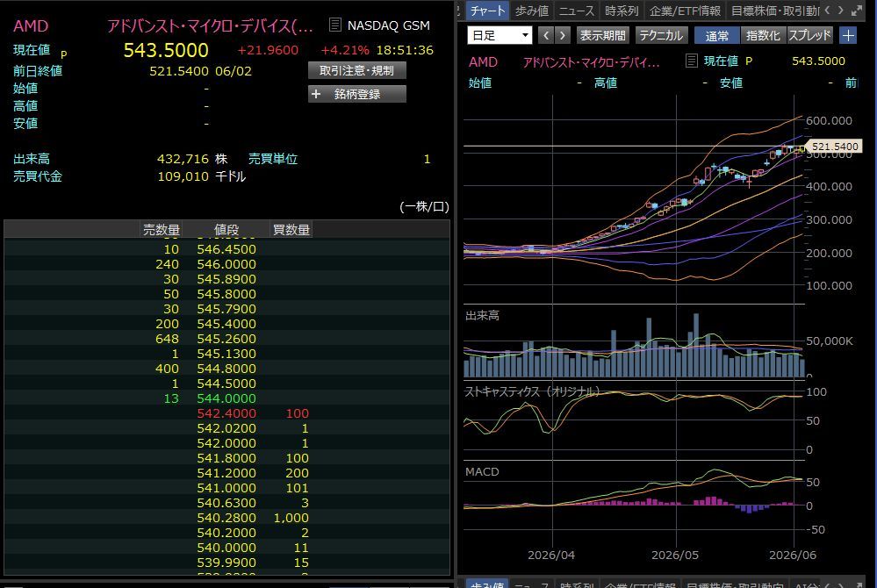Click the 521.5400 price label on chart axis
This screenshot has height=588, width=877.
pos(835,147)
